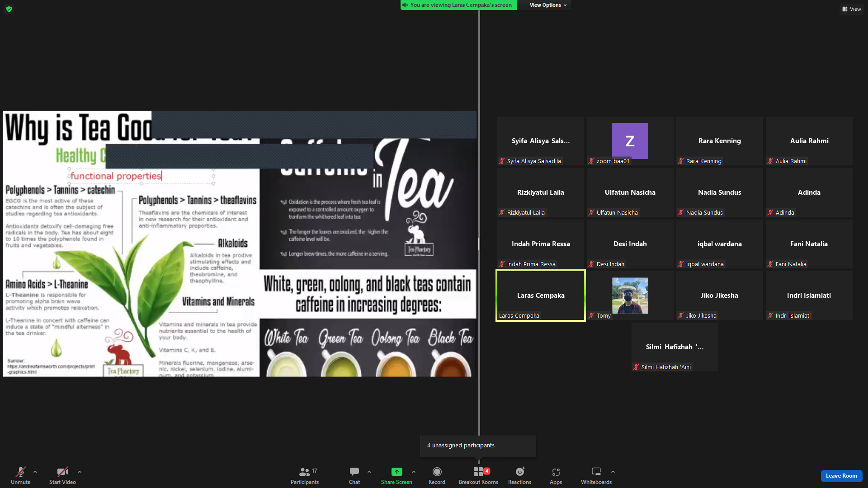The width and height of the screenshot is (868, 488).
Task: Select Rizkiyatul Laila's participant tile
Action: pos(541,192)
